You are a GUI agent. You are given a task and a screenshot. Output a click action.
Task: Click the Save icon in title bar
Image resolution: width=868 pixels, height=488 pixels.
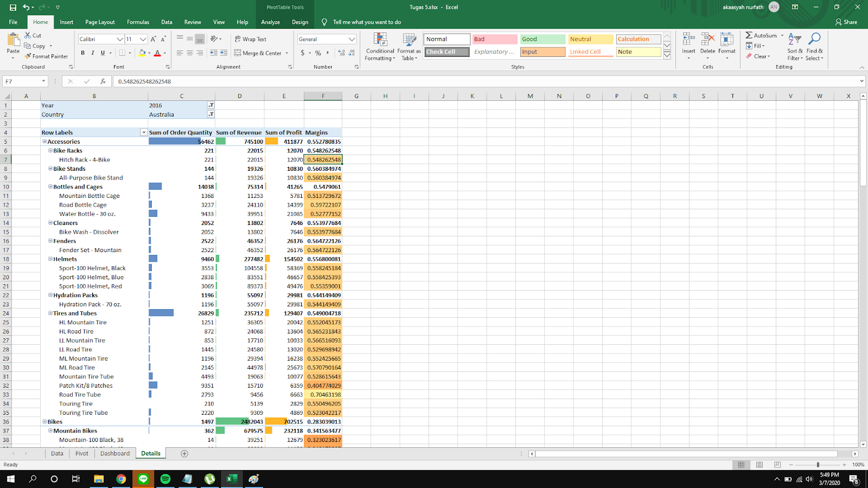[x=13, y=8]
